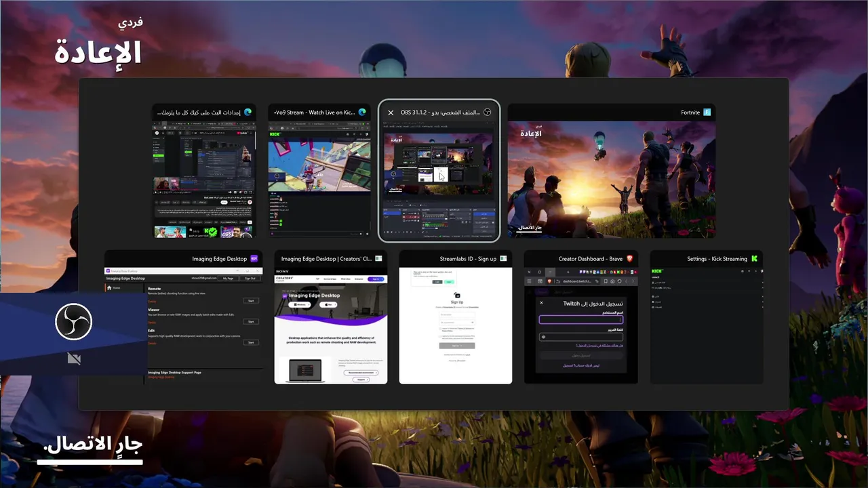Switch to Vo9 Stream Kick window preview
The height and width of the screenshot is (488, 868).
(319, 180)
